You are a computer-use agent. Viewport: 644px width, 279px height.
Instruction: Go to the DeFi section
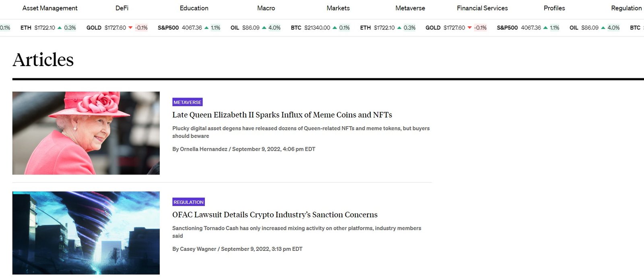tap(122, 8)
